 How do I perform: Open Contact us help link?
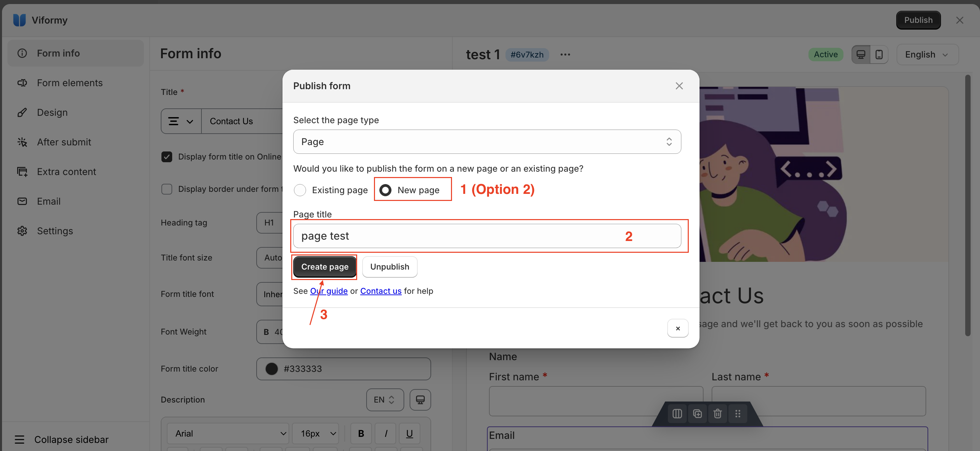pyautogui.click(x=381, y=291)
